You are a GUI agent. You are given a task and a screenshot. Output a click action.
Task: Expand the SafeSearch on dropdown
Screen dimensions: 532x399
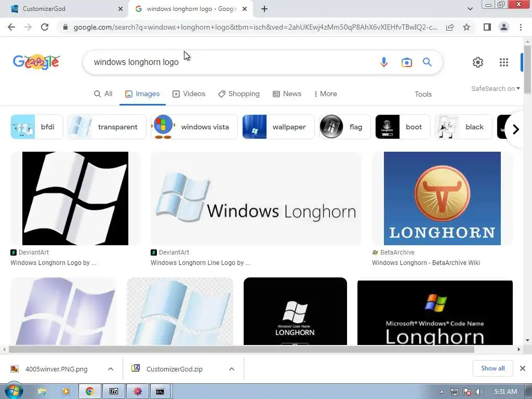[x=495, y=88]
